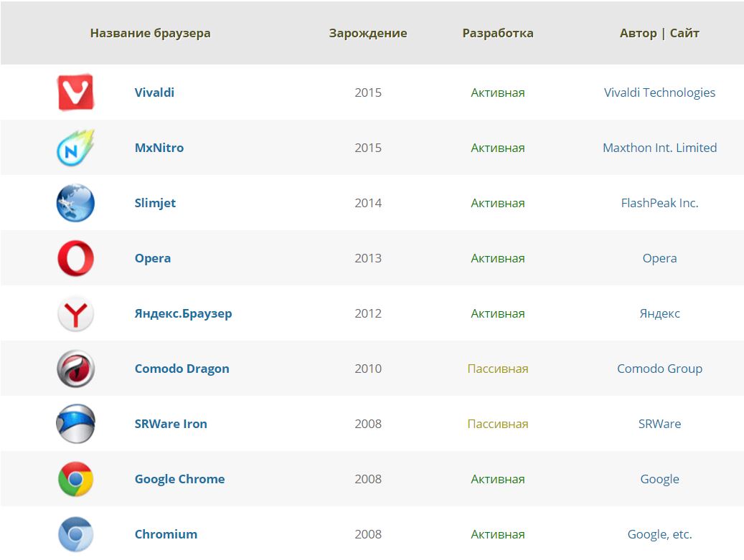Click Активная status in the MxNitro row
This screenshot has width=744, height=560.
click(x=498, y=148)
